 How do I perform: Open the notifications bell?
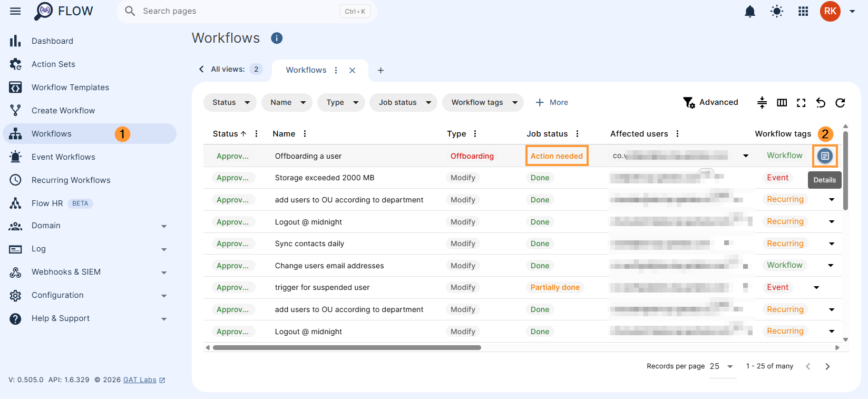click(750, 11)
